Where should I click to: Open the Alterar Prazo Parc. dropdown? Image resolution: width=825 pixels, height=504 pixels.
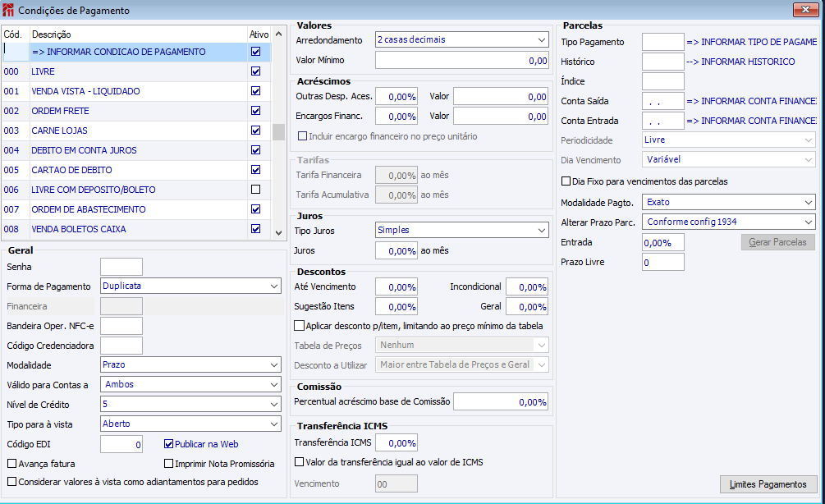728,222
